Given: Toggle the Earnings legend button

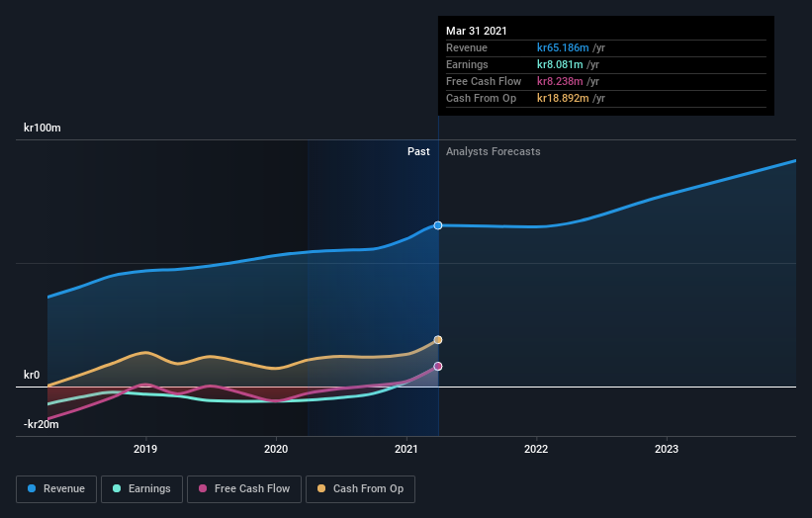Looking at the screenshot, I should pyautogui.click(x=141, y=489).
